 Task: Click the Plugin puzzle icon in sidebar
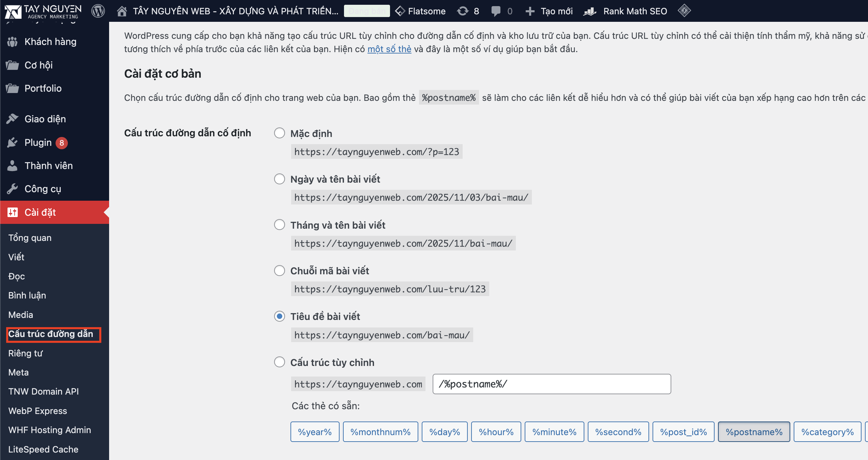click(13, 142)
